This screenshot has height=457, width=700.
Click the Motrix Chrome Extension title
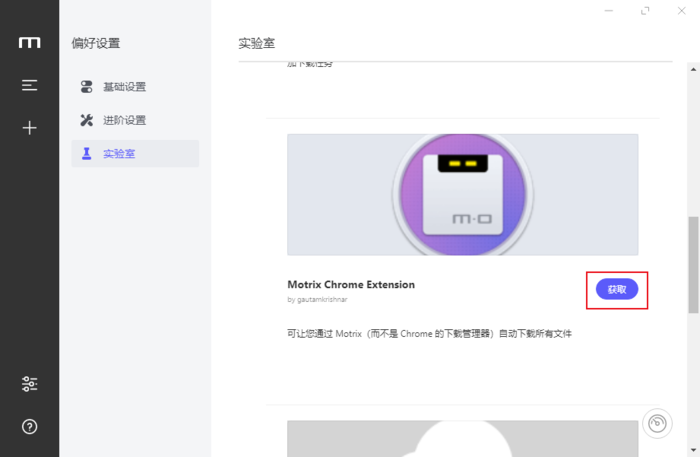pos(350,284)
